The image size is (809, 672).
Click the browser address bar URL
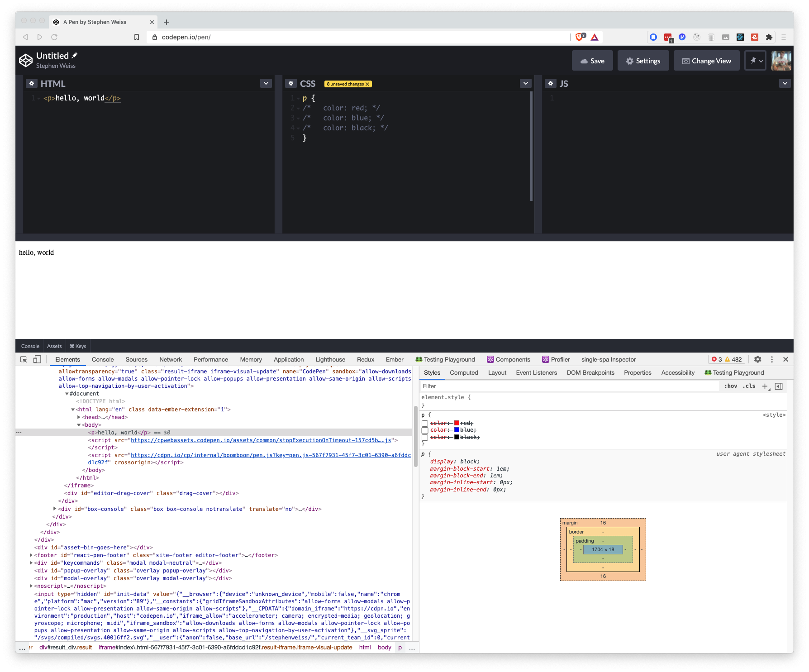click(x=186, y=37)
